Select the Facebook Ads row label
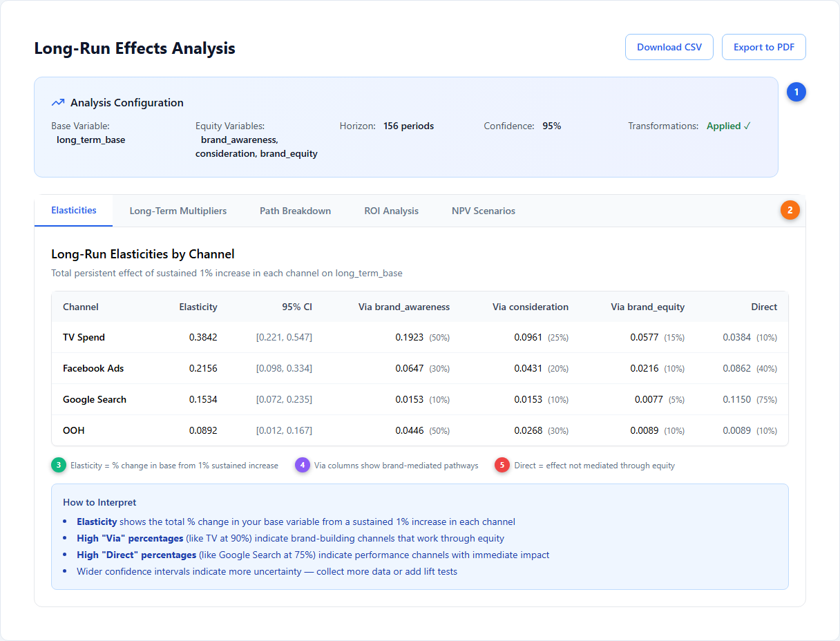 93,369
